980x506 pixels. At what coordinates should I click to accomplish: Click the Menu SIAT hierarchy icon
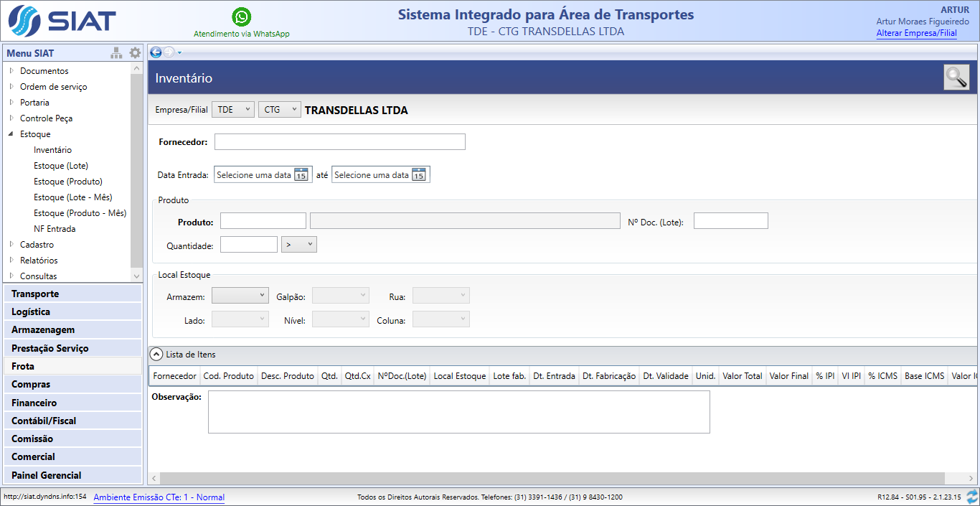click(x=116, y=53)
